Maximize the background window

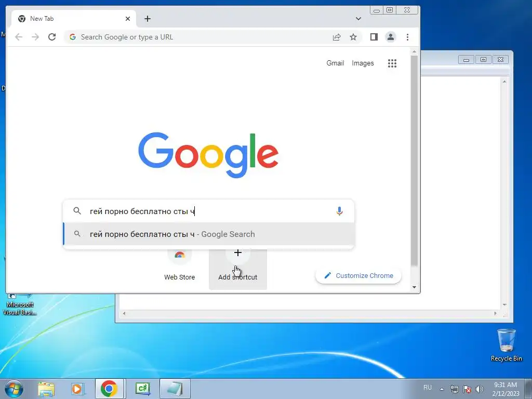[x=483, y=60]
